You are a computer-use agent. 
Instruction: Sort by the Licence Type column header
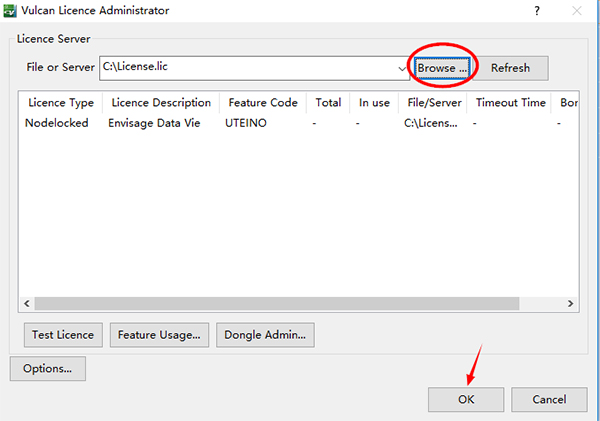[61, 103]
